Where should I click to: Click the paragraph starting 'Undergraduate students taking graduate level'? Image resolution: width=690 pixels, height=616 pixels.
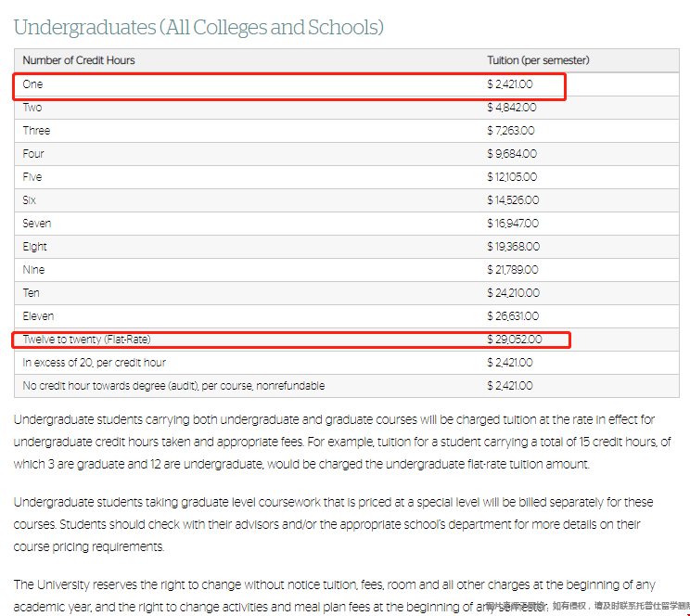[x=333, y=524]
